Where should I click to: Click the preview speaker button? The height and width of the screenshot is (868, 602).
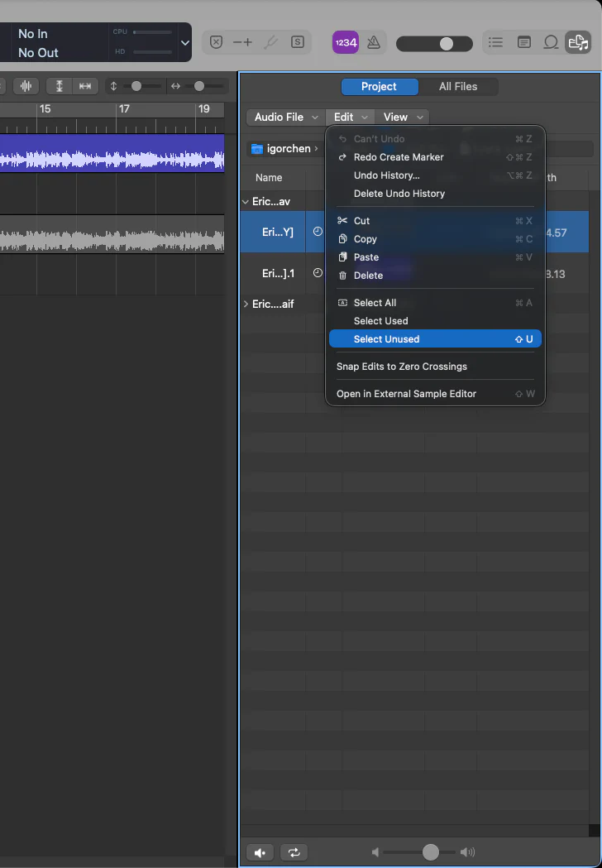[260, 852]
